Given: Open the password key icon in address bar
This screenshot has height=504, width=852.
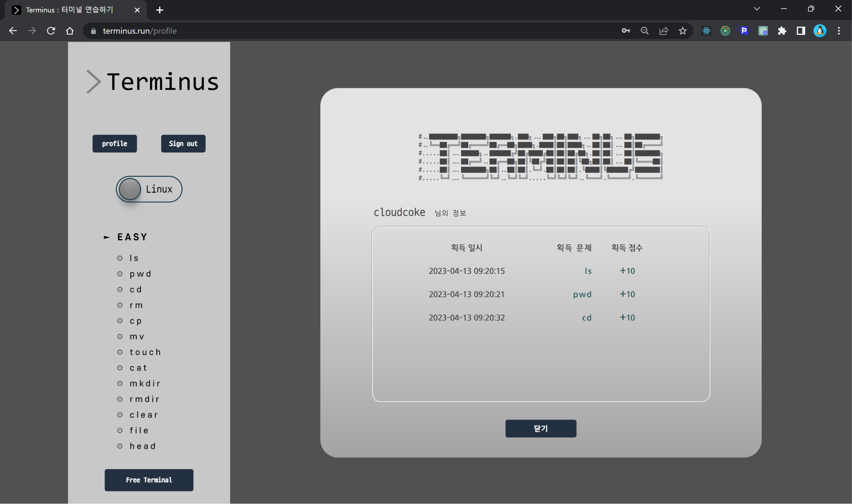Looking at the screenshot, I should 626,31.
